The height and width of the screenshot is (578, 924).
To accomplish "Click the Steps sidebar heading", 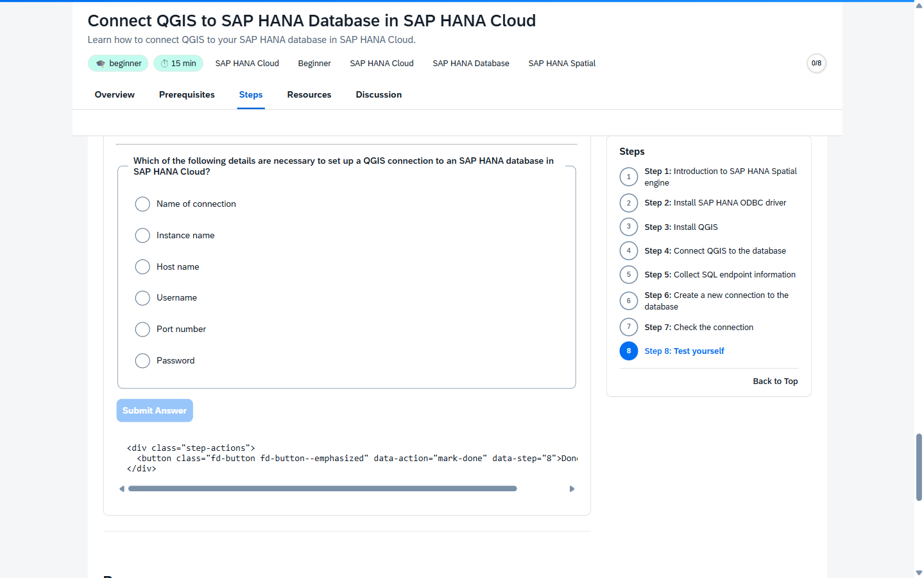I will 632,152.
